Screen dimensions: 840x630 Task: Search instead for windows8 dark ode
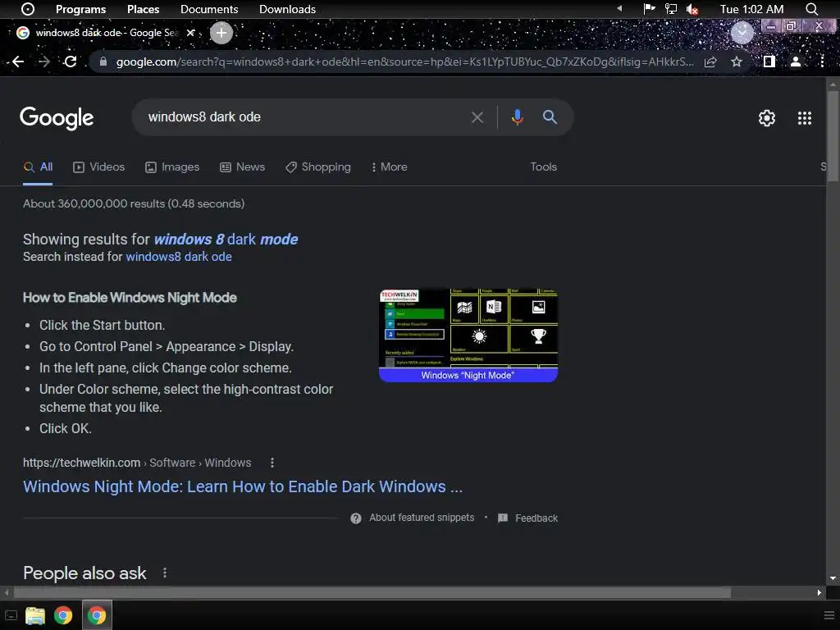point(179,257)
